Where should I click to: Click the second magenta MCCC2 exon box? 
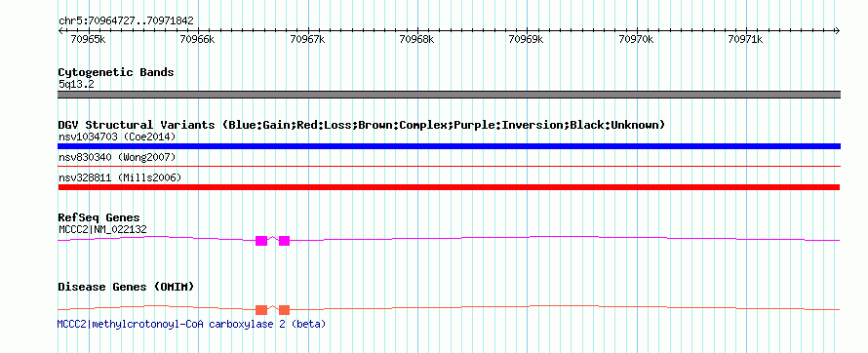point(284,241)
